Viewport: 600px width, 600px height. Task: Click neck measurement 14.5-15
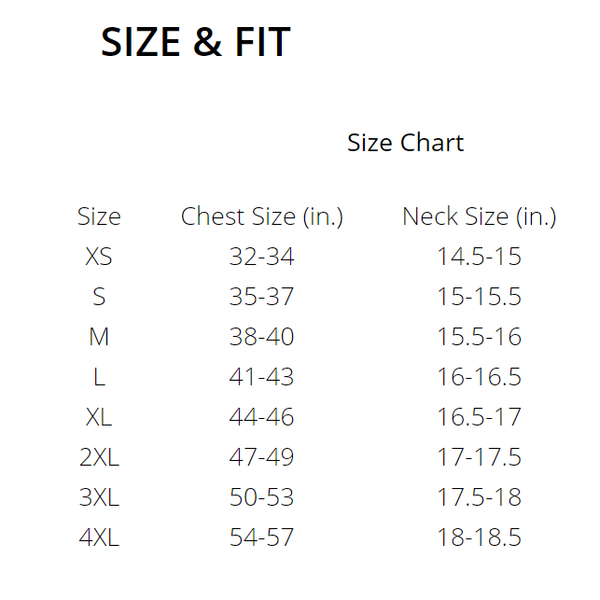[479, 257]
